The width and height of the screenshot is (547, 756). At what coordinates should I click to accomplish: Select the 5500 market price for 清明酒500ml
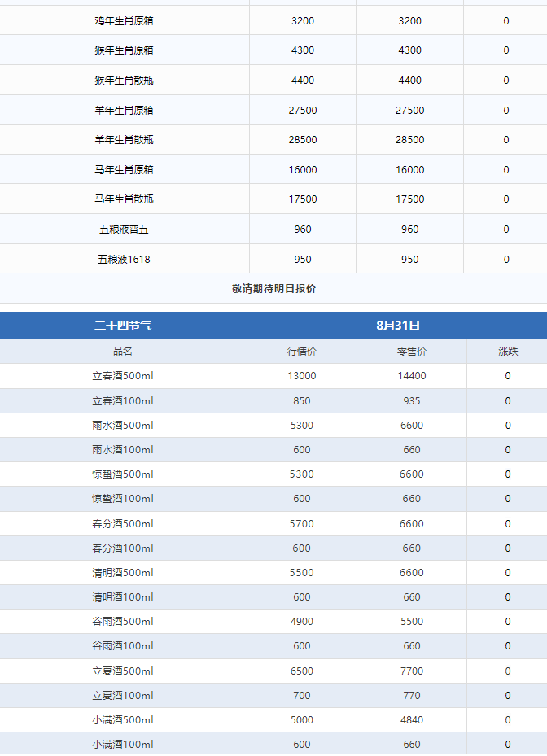(302, 572)
